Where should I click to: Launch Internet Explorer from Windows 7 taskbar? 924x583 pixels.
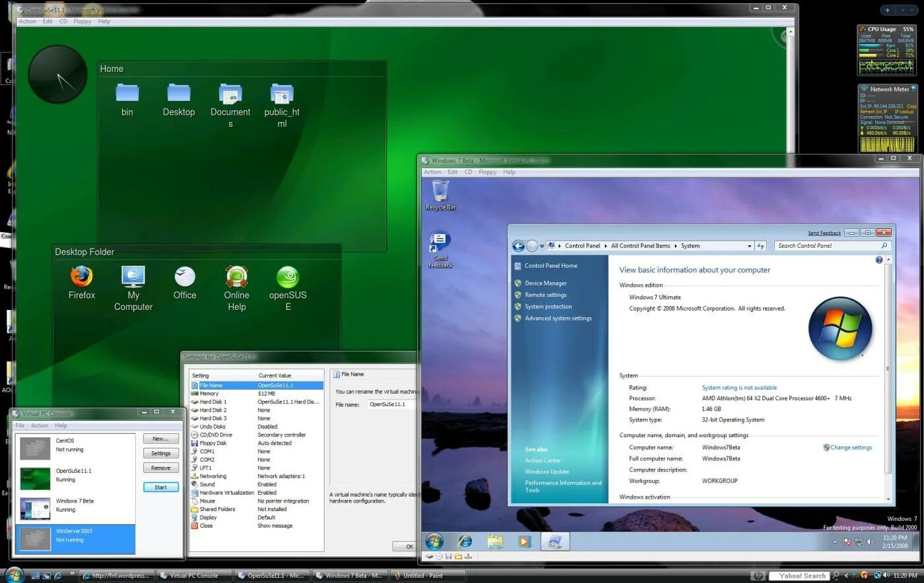coord(465,541)
